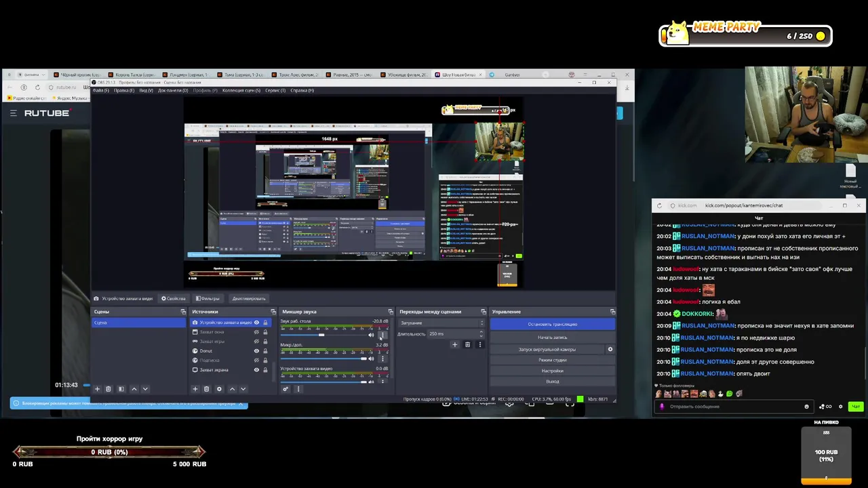Mute Звук раб. стола speaker icon
Viewport: 868px width, 488px height.
click(x=371, y=335)
